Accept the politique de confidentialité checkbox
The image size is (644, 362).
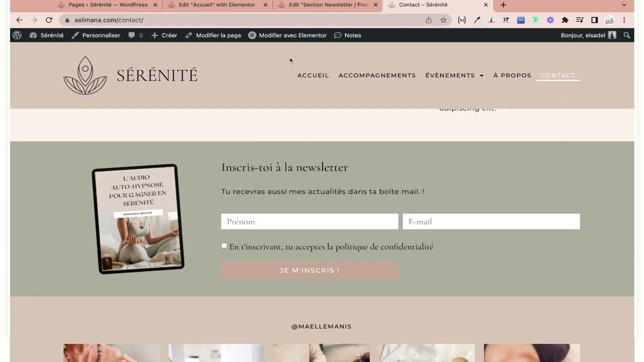pos(224,245)
